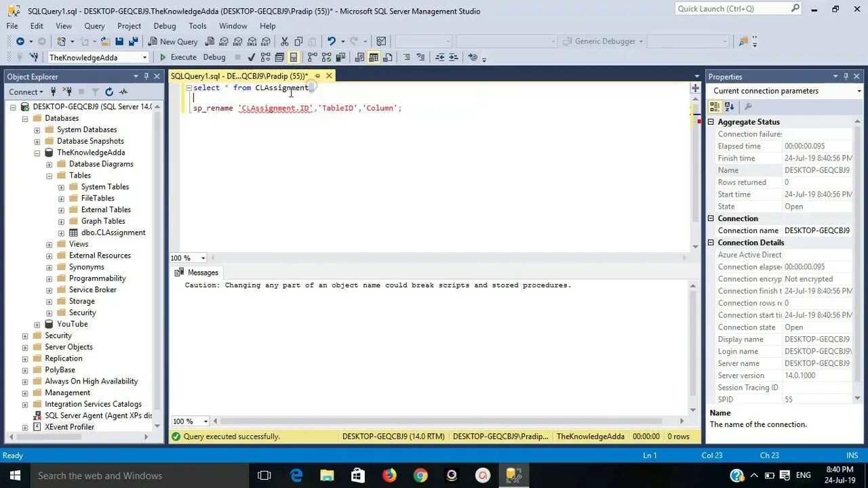Specify Values for Template Parameters icon
868x488 pixels.
[473, 57]
